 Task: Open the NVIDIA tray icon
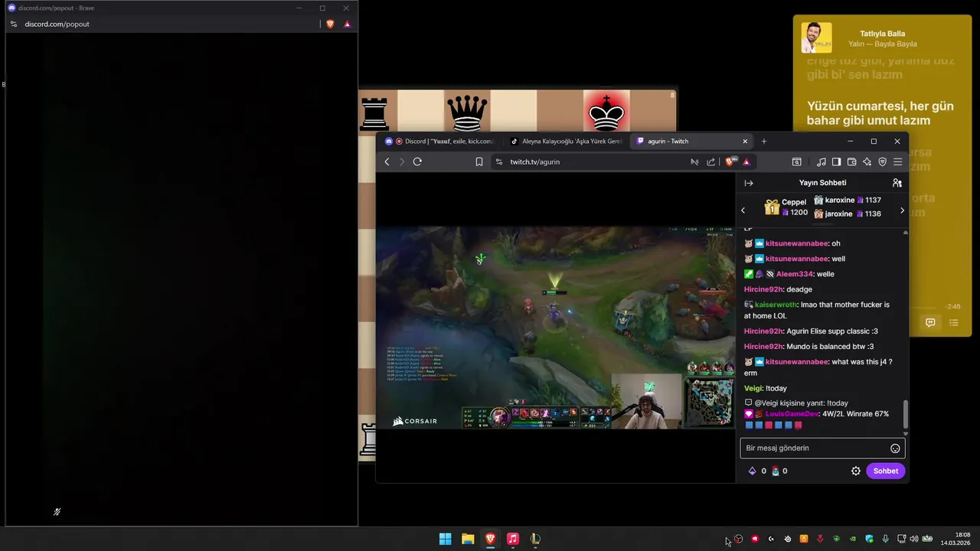click(x=852, y=539)
